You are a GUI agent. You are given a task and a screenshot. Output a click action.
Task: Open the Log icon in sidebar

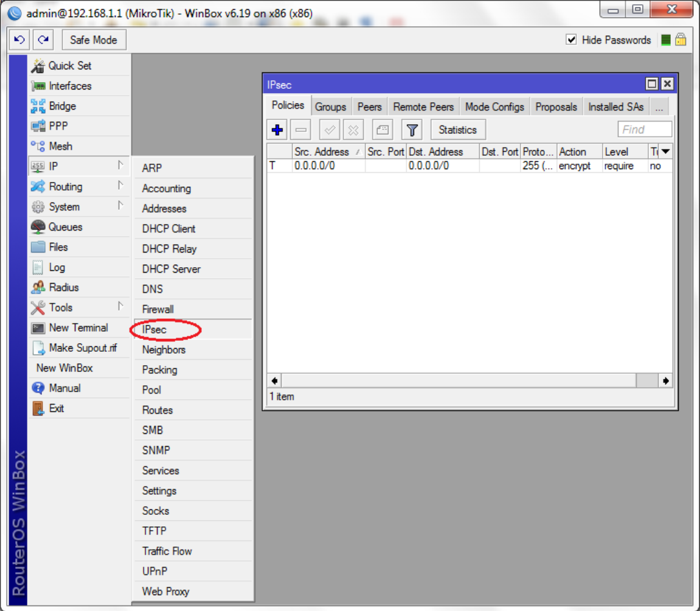38,267
